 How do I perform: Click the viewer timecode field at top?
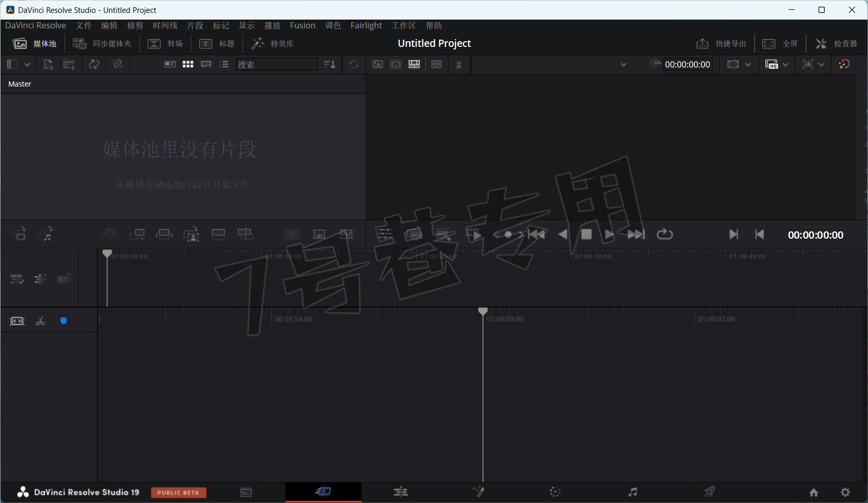pos(687,64)
